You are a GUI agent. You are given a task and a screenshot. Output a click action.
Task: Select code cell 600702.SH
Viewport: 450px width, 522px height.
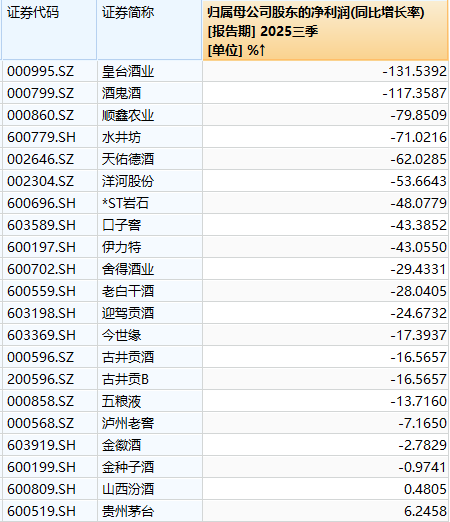(49, 269)
